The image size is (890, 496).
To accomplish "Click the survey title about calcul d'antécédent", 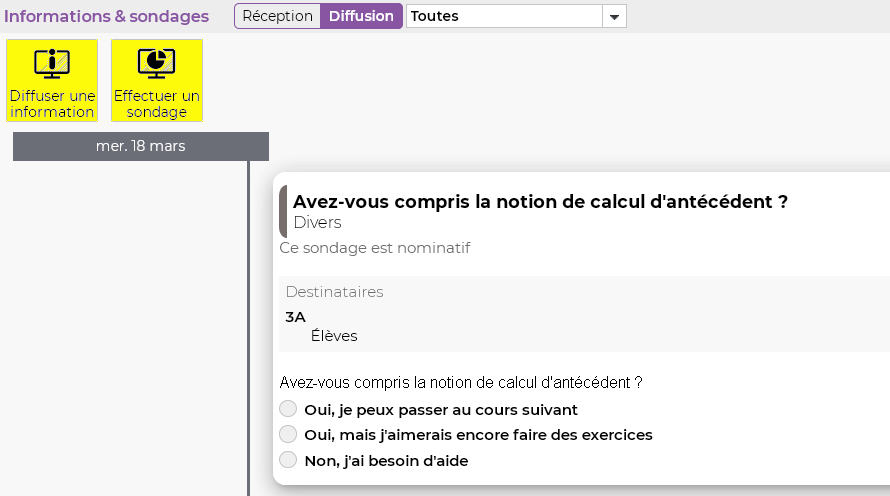I will point(540,201).
